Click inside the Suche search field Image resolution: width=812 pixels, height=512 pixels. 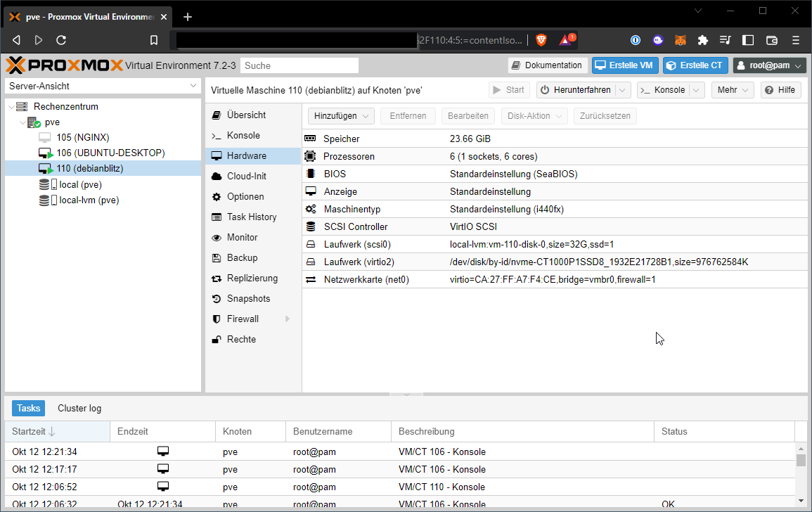299,65
